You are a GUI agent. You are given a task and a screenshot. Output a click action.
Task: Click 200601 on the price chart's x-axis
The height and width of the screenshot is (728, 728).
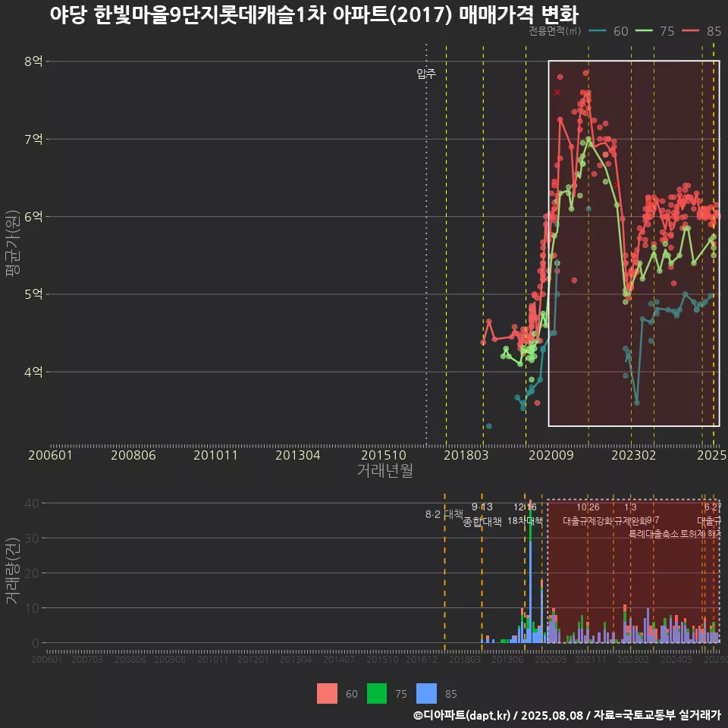(50, 455)
